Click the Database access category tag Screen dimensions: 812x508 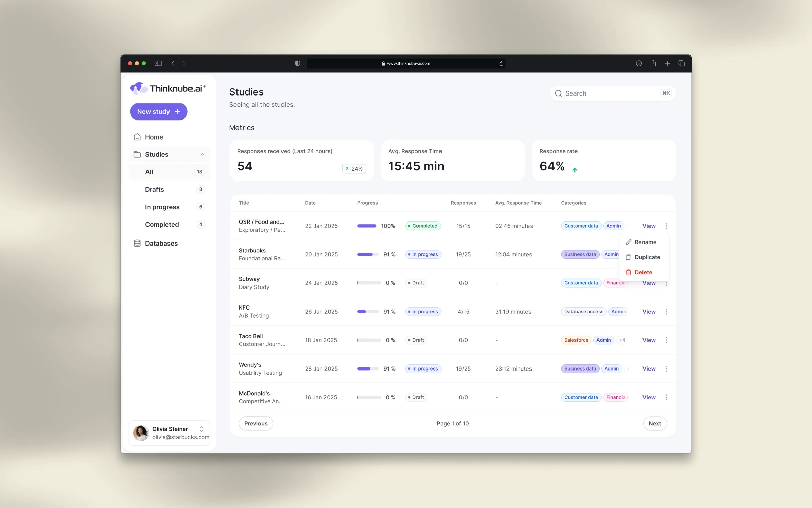pos(584,312)
